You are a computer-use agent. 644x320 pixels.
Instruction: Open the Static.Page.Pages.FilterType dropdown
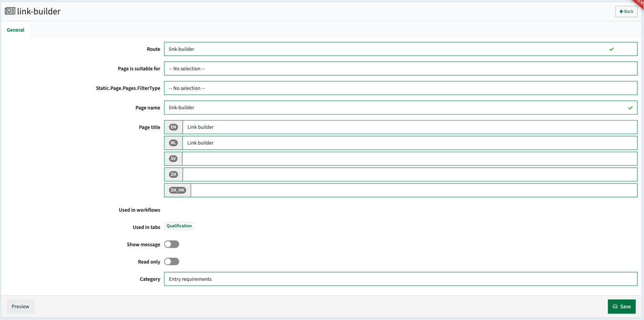tap(400, 88)
